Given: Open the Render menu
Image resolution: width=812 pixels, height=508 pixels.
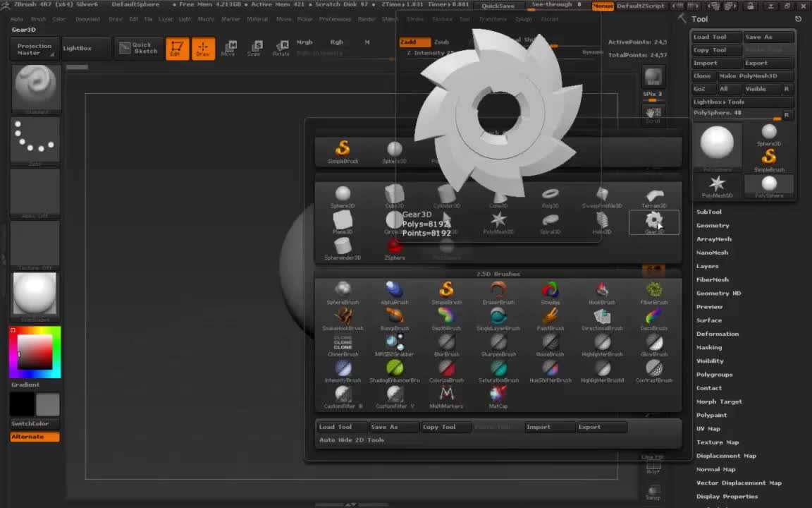Looking at the screenshot, I should pos(367,19).
